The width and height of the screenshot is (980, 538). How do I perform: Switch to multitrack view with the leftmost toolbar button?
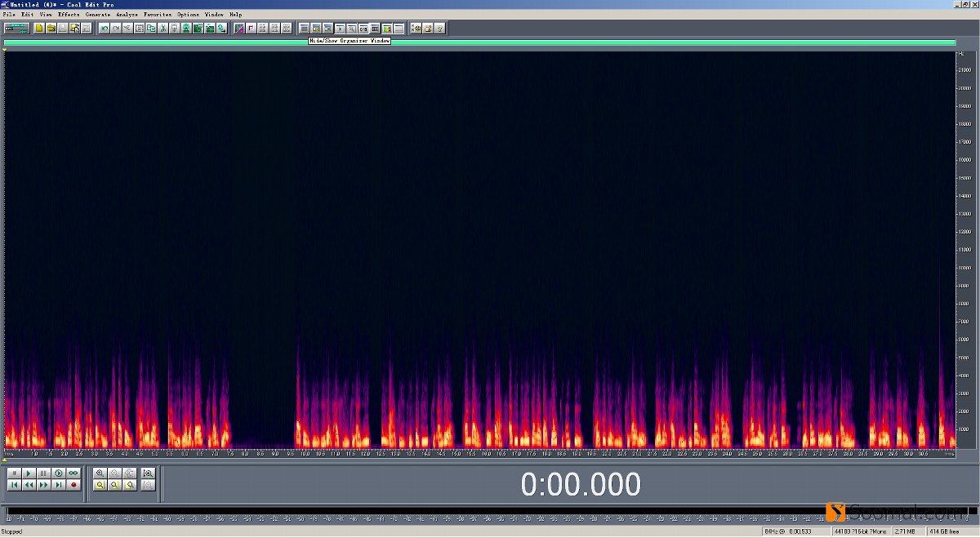click(x=16, y=29)
